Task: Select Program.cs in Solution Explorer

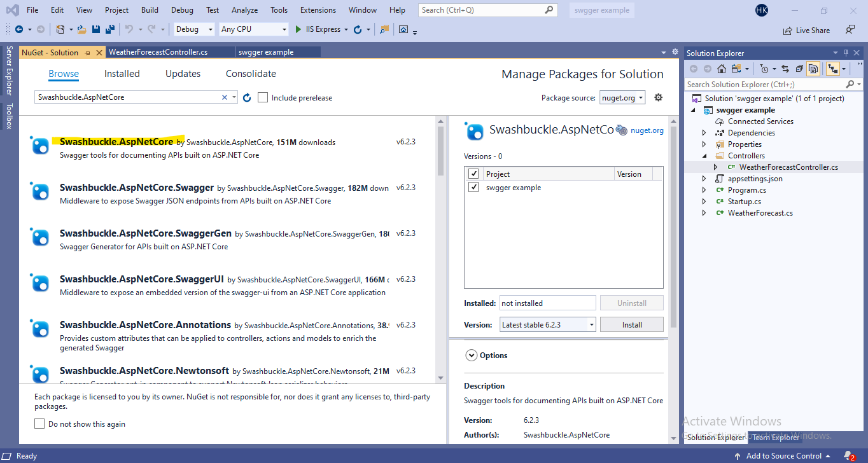Action: tap(746, 190)
